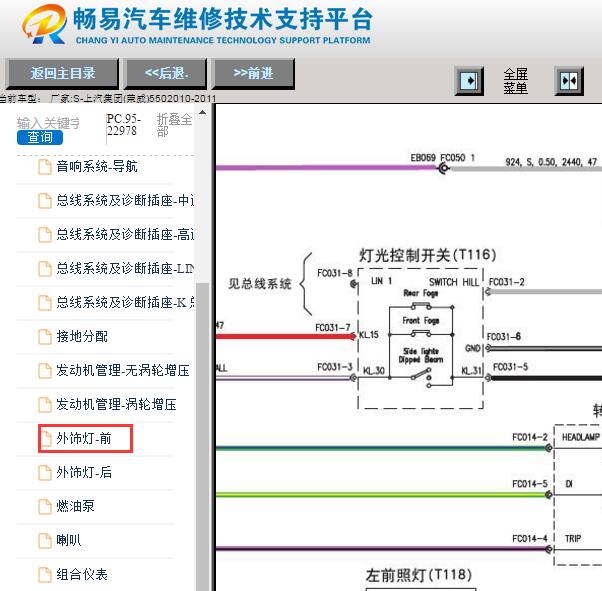Go forward with the >>前进 button
The width and height of the screenshot is (602, 591).
pyautogui.click(x=253, y=73)
